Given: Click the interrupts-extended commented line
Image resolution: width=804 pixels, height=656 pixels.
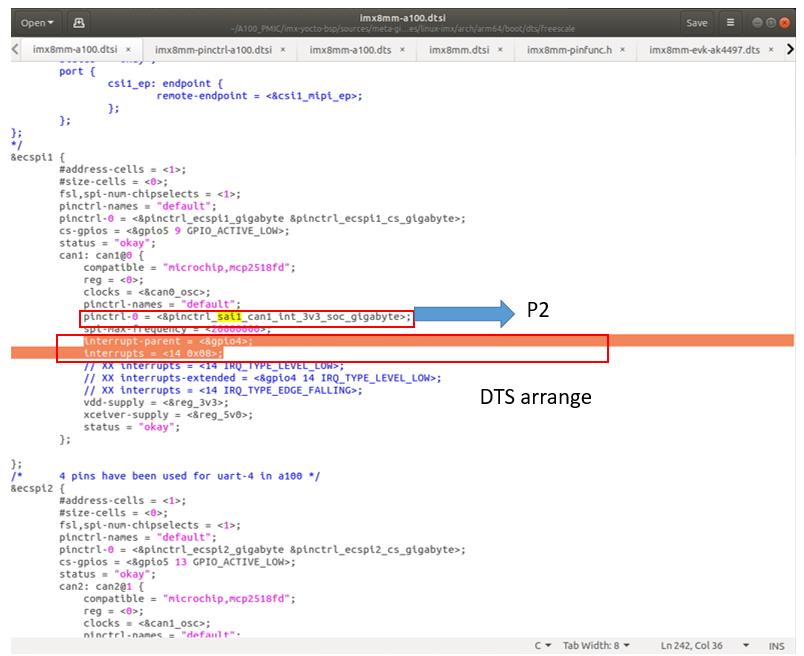Looking at the screenshot, I should point(262,378).
